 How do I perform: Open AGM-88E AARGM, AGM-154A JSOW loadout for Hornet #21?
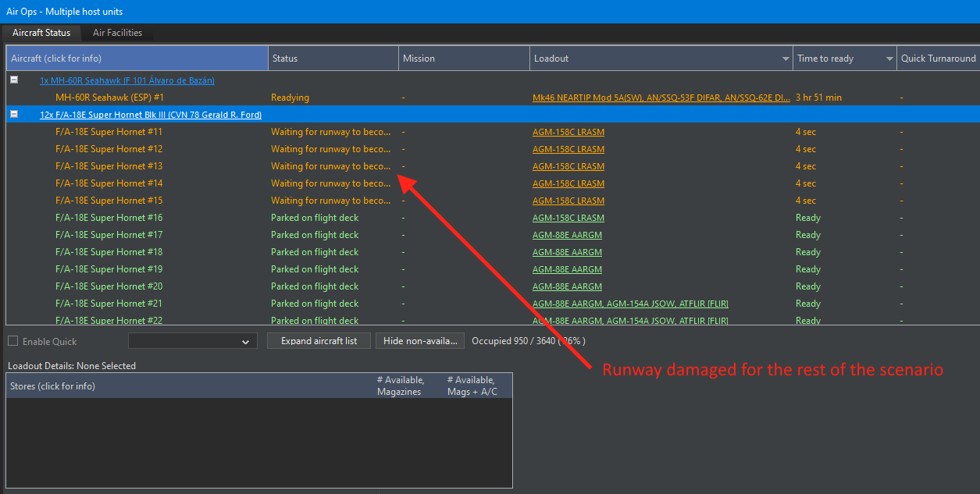pyautogui.click(x=630, y=304)
